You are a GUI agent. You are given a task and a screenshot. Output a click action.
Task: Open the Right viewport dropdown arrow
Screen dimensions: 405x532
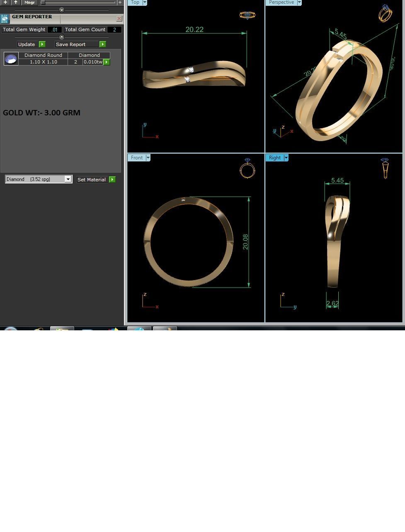coord(286,158)
